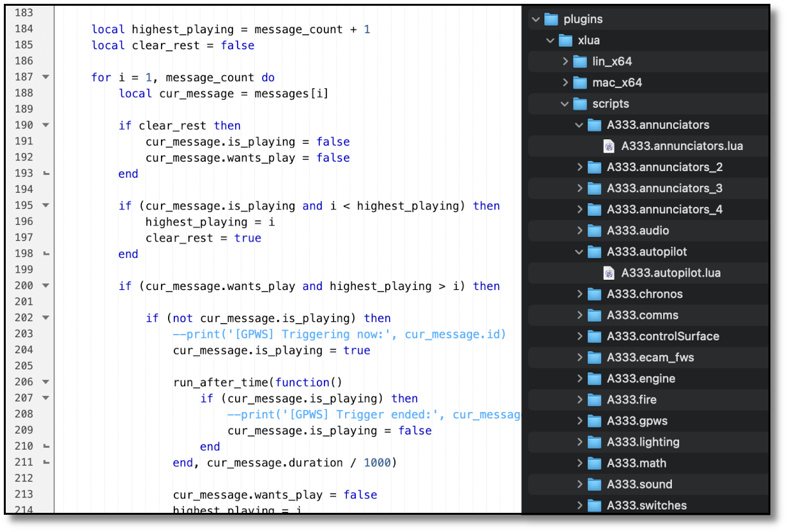Screen dimensions: 787x532
Task: Click the A333.autopilot.lua file icon
Action: coord(609,273)
